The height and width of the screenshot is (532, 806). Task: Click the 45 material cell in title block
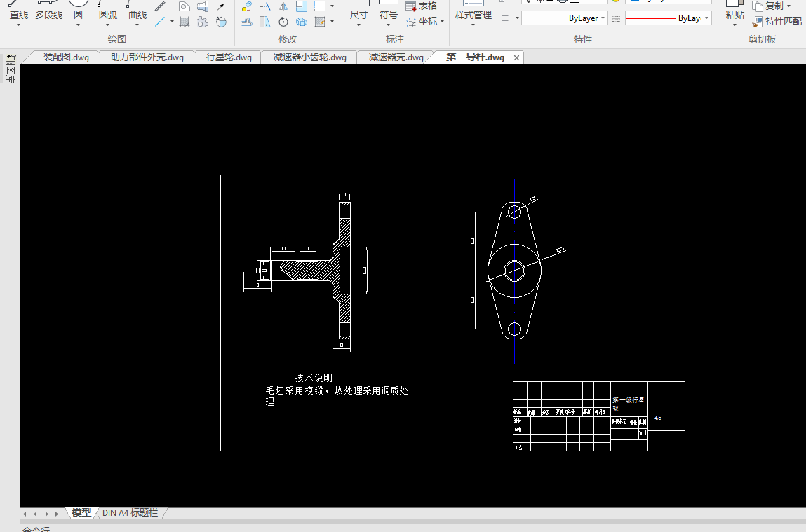point(658,418)
